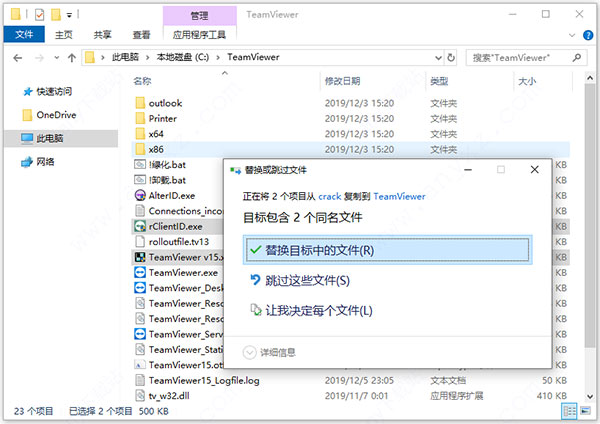Select the TeamViewer_Desk file icon
The image size is (600, 424).
coord(140,288)
